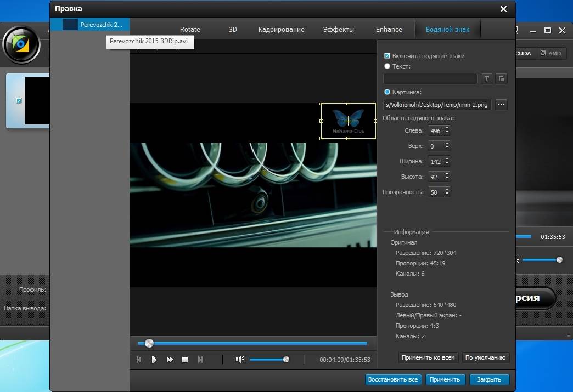Select Perevozchik 2... file in the list
Image resolution: width=573 pixels, height=392 pixels.
click(90, 25)
